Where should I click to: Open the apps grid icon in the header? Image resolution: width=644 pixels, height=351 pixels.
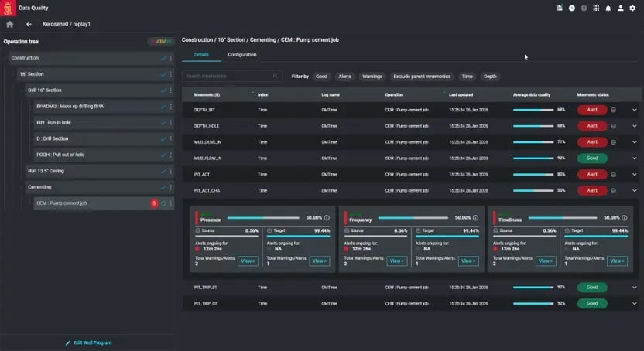click(596, 8)
